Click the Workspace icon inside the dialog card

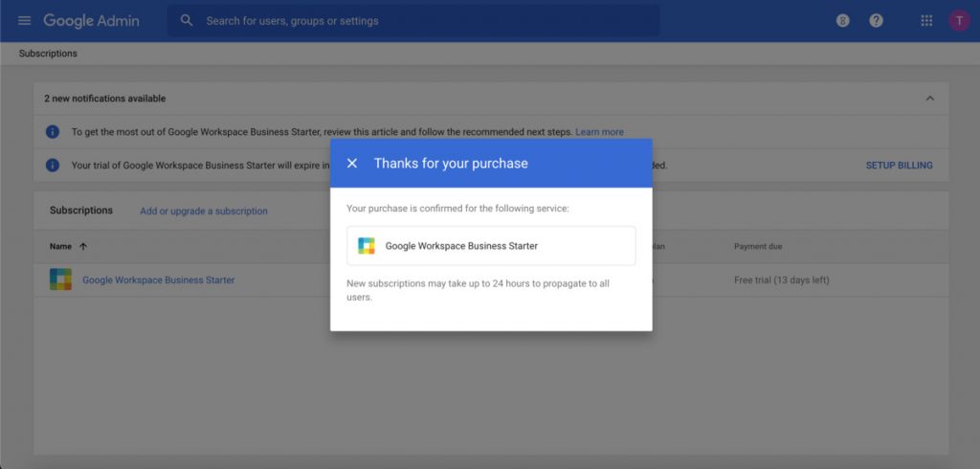pos(367,246)
